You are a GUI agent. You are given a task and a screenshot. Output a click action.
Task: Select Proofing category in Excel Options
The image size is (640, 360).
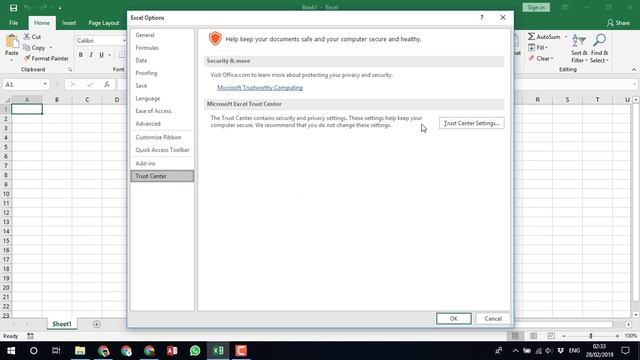coord(162,73)
